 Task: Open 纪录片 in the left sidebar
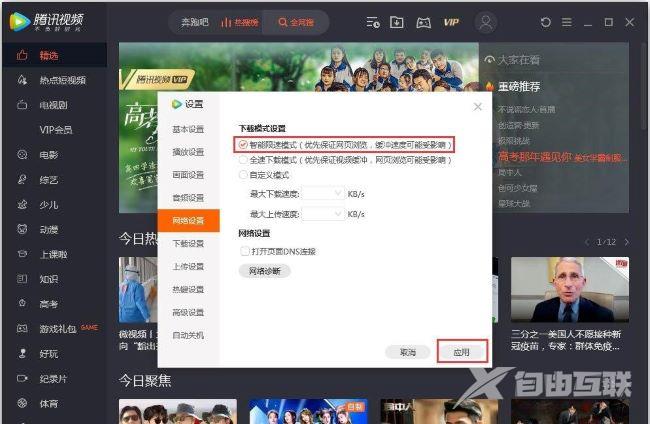coord(55,378)
